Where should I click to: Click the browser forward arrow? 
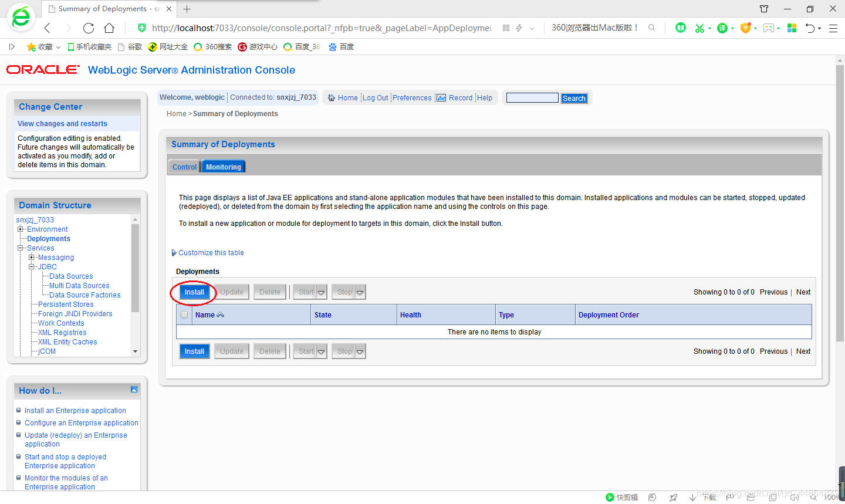(67, 28)
